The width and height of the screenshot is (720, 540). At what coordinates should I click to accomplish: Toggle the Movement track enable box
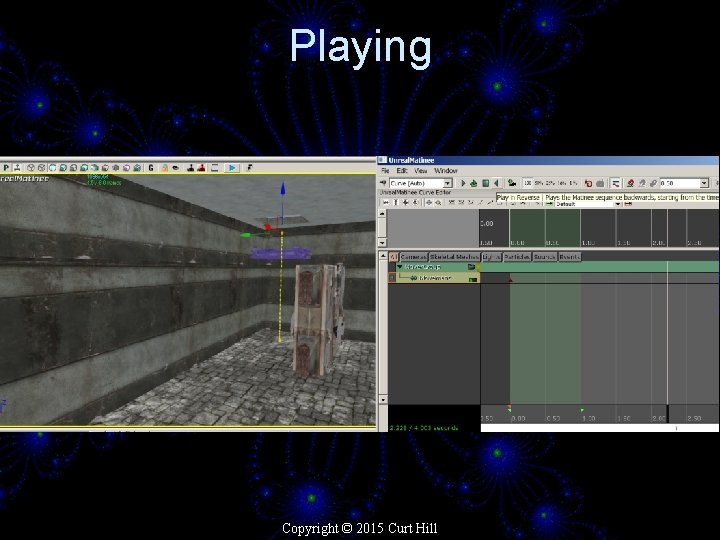click(392, 278)
